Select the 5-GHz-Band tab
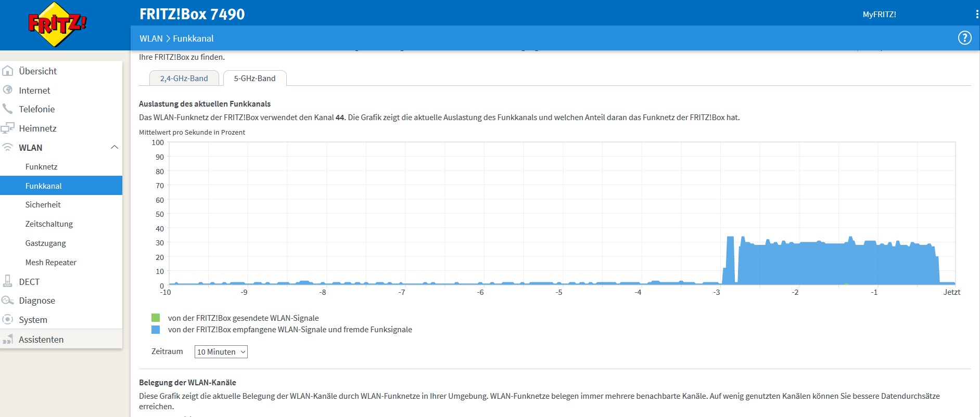 (255, 78)
